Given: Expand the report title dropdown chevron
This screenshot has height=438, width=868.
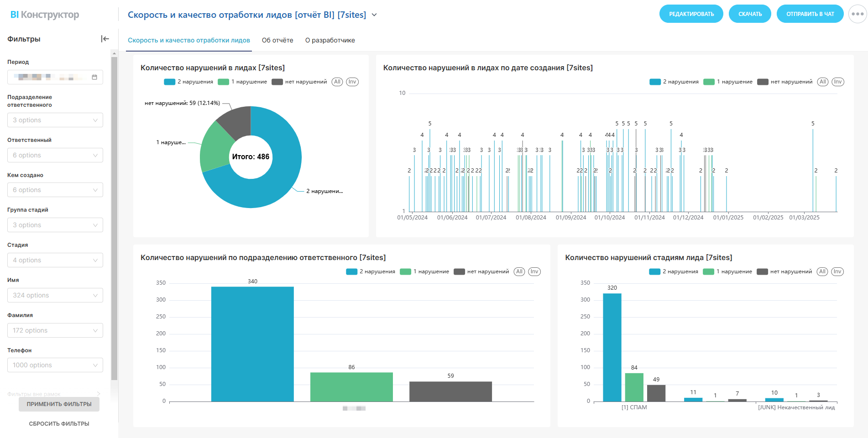Looking at the screenshot, I should [374, 15].
